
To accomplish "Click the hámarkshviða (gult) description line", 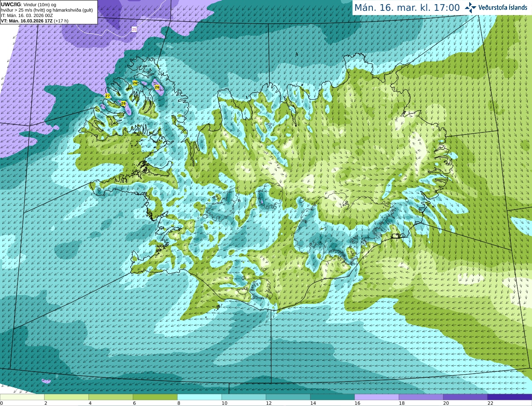I will (x=47, y=10).
